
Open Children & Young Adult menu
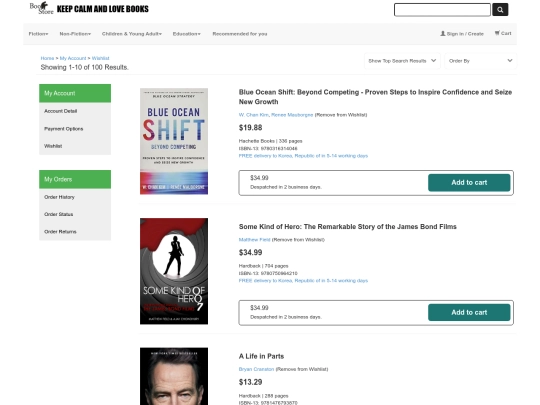[x=132, y=34]
